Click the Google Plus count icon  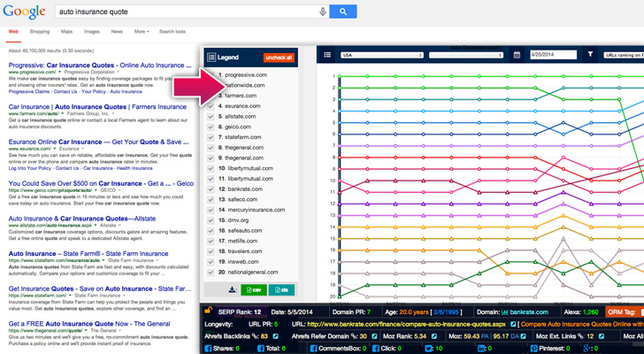pyautogui.click(x=587, y=349)
